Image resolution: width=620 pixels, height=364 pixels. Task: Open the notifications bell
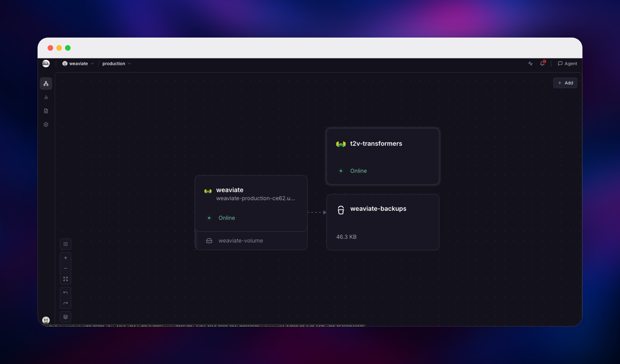point(542,63)
